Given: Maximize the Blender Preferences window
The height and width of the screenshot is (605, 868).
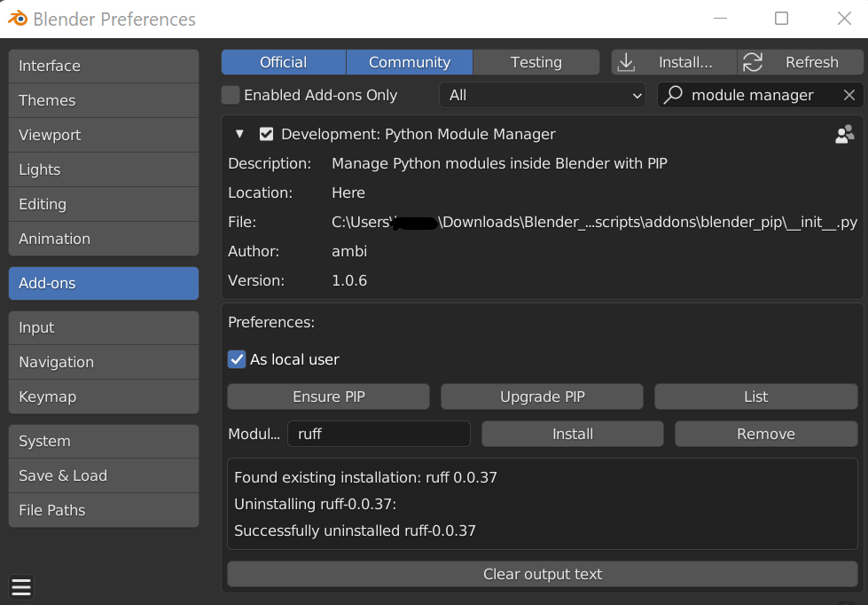Looking at the screenshot, I should click(x=781, y=19).
